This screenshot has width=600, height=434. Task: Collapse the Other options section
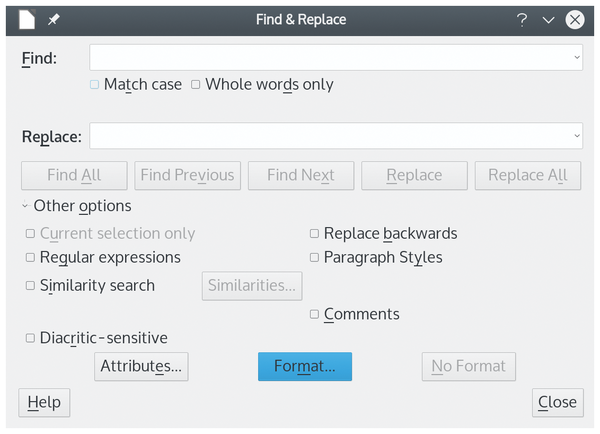(25, 206)
